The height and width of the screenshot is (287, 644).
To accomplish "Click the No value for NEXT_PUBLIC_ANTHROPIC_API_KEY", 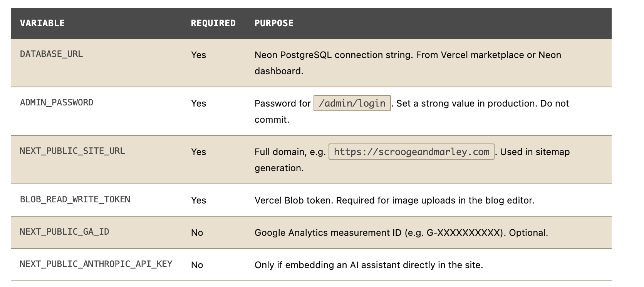I will (x=197, y=265).
